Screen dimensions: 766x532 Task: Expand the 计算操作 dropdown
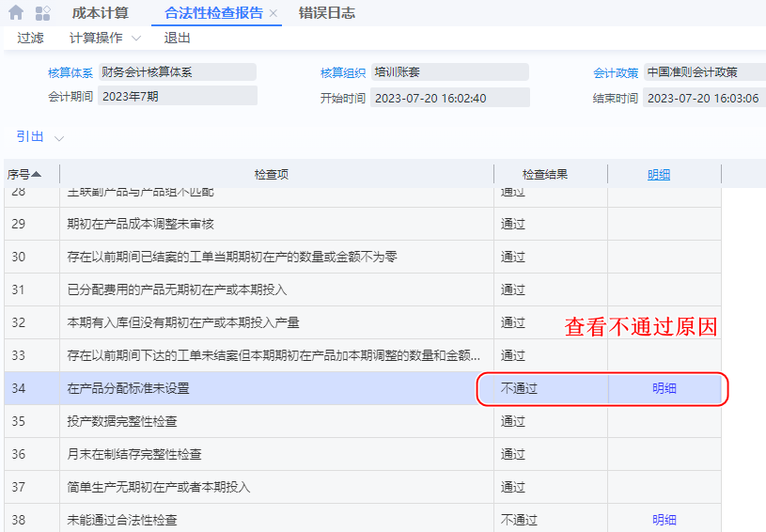tap(104, 38)
